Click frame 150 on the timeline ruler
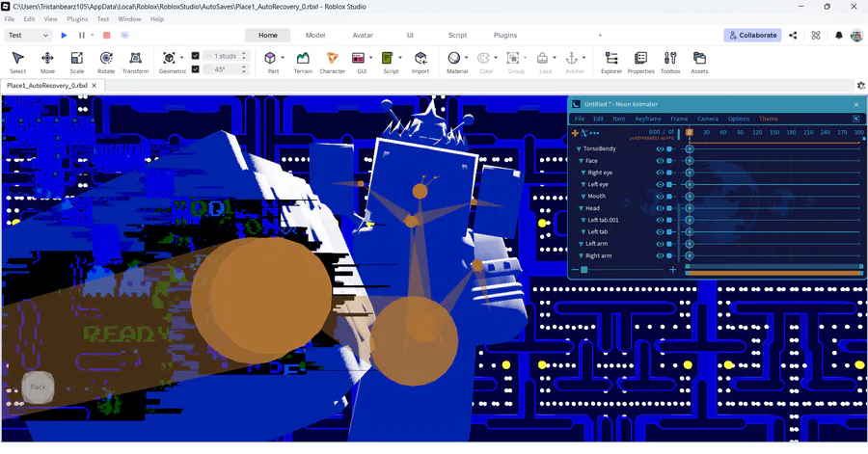This screenshot has height=454, width=868. 774,133
